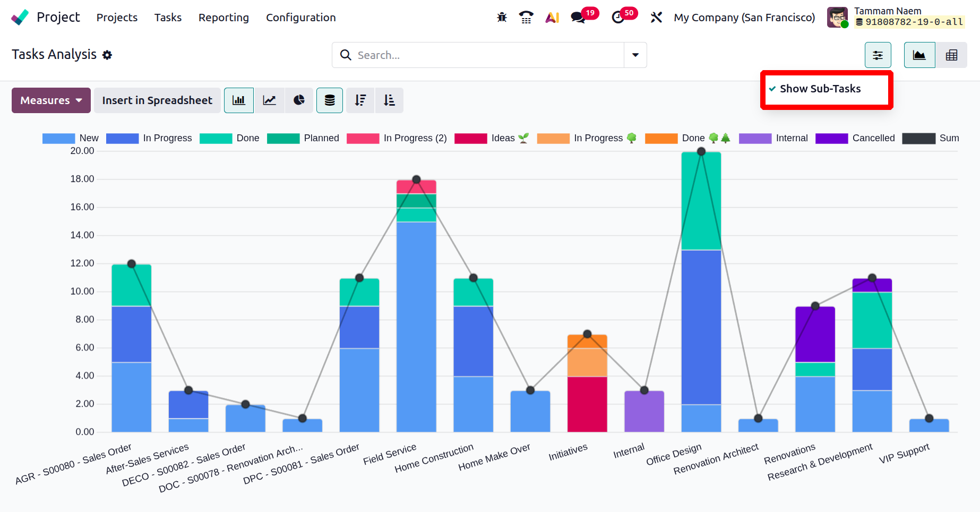Expand the search options dropdown arrow
Screen dimensions: 980x512
[635, 55]
